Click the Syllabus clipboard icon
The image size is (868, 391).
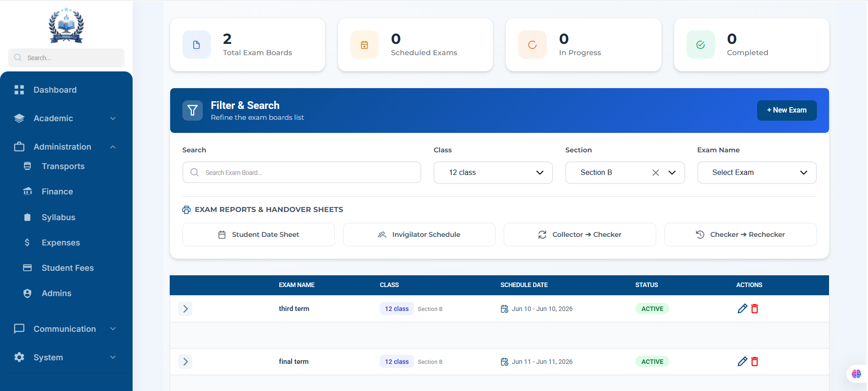click(x=28, y=217)
